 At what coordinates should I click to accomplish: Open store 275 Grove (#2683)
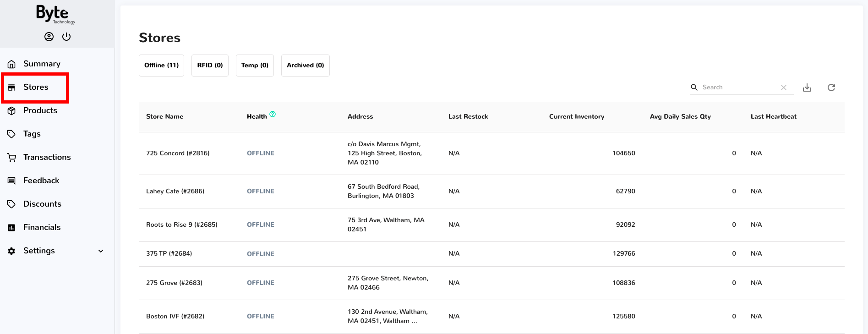(174, 283)
